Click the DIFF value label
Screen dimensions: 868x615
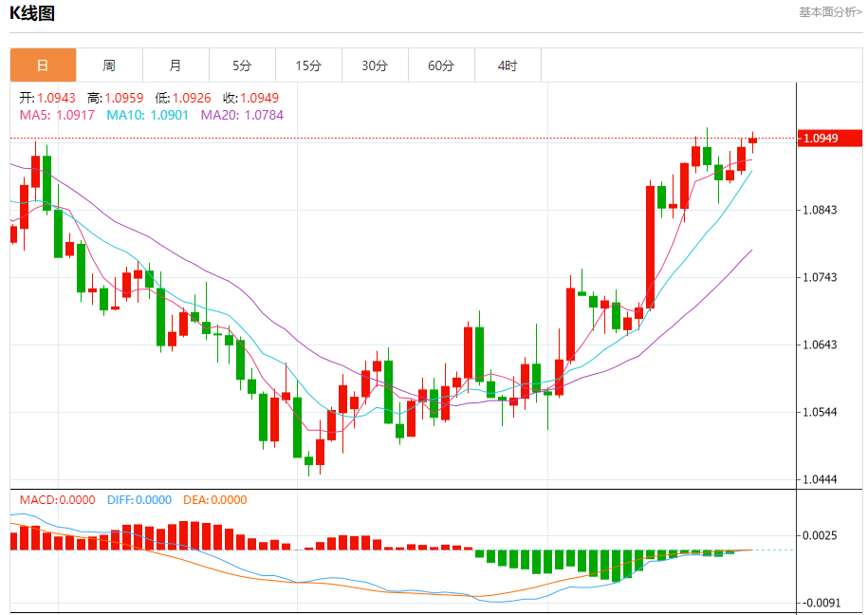pos(139,500)
